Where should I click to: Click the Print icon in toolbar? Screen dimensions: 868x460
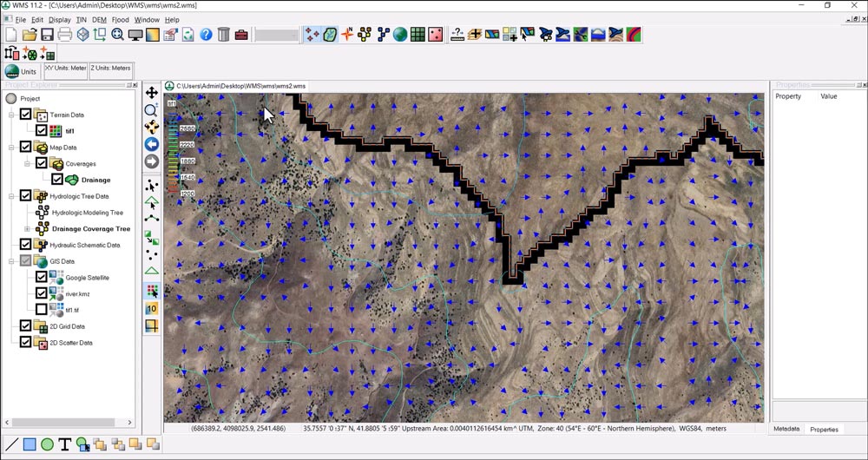point(65,35)
